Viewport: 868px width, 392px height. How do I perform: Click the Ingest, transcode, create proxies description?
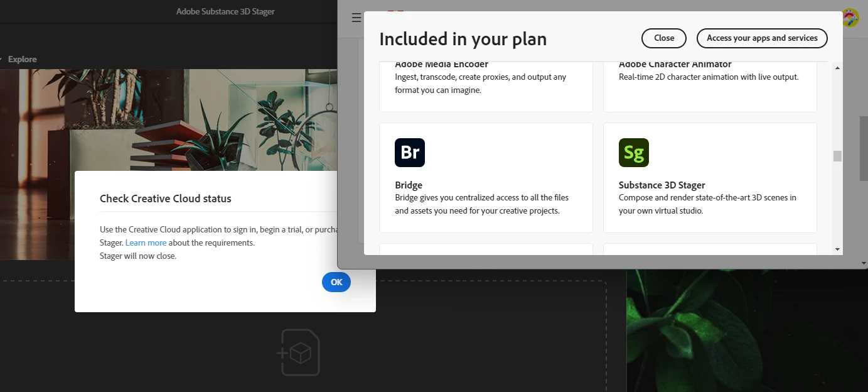coord(481,84)
